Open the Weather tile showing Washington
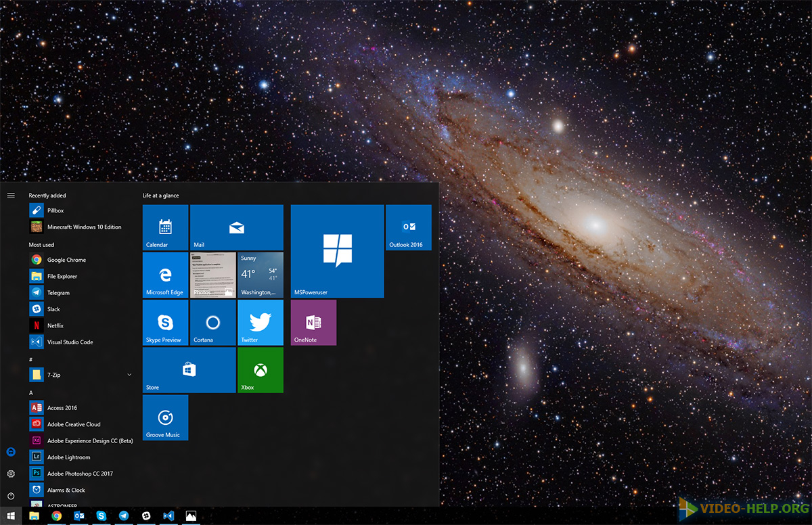 click(260, 275)
